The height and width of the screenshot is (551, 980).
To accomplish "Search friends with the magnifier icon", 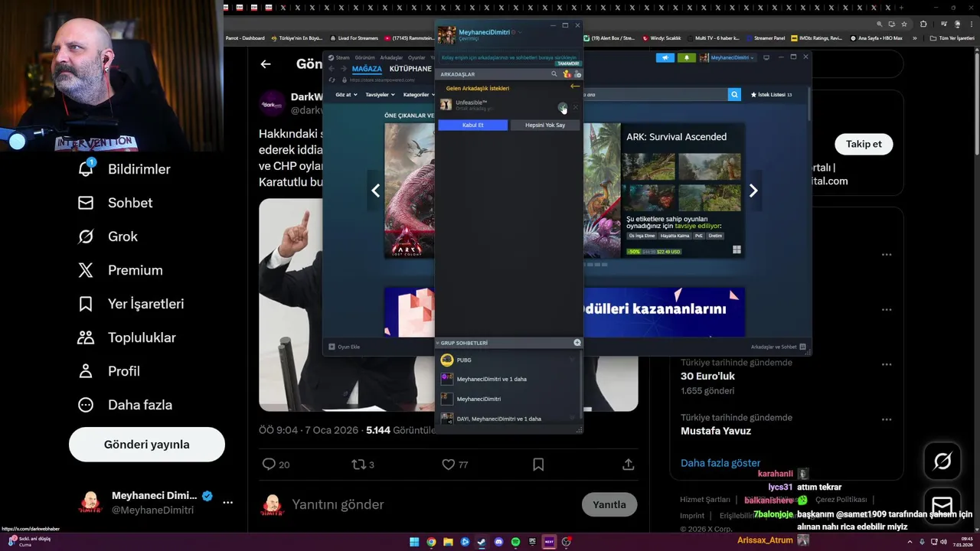I will coord(554,74).
